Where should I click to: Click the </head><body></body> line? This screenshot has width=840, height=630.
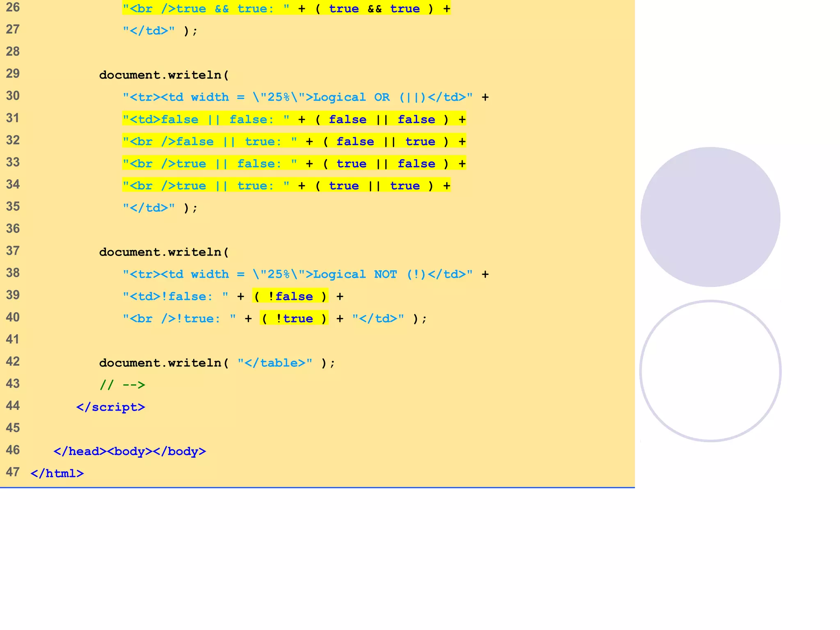130,451
